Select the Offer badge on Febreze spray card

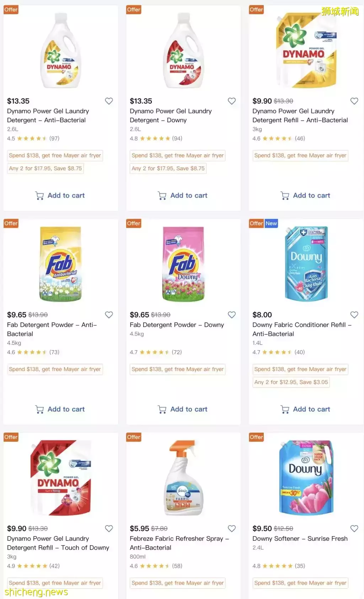[133, 437]
